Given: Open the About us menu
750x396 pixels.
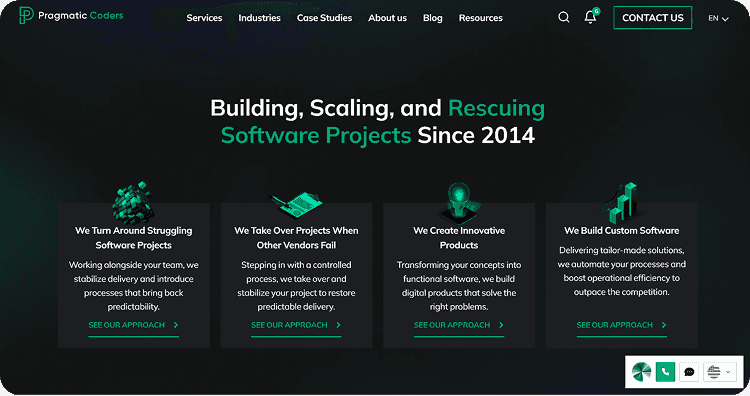Looking at the screenshot, I should tap(387, 18).
